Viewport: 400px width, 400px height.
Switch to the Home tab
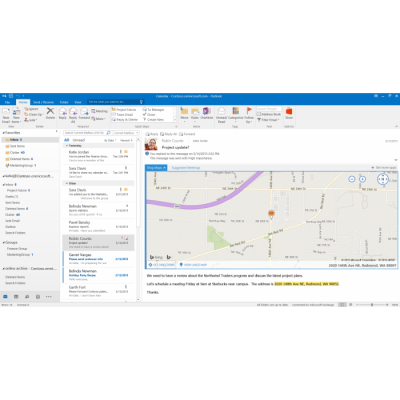[23, 102]
